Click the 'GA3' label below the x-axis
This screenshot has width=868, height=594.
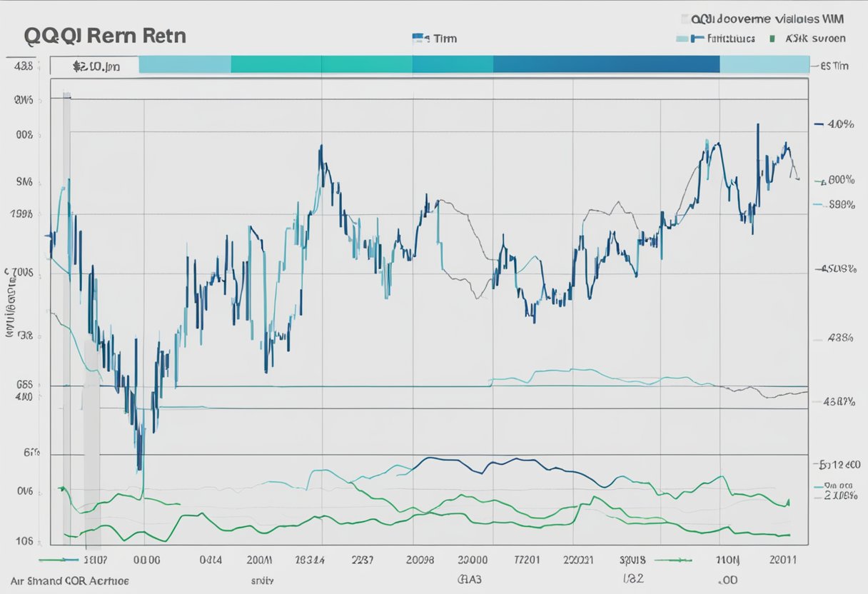tap(469, 580)
